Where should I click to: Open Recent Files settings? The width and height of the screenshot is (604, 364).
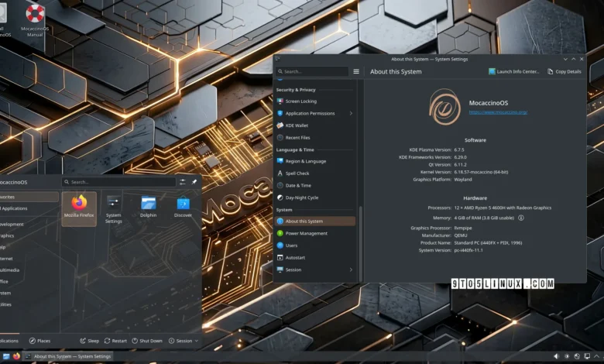(315, 138)
